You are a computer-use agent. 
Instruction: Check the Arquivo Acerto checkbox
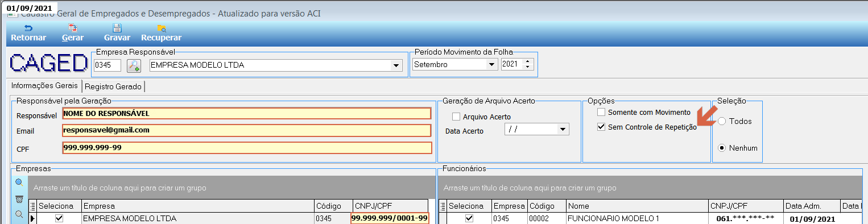(x=456, y=117)
